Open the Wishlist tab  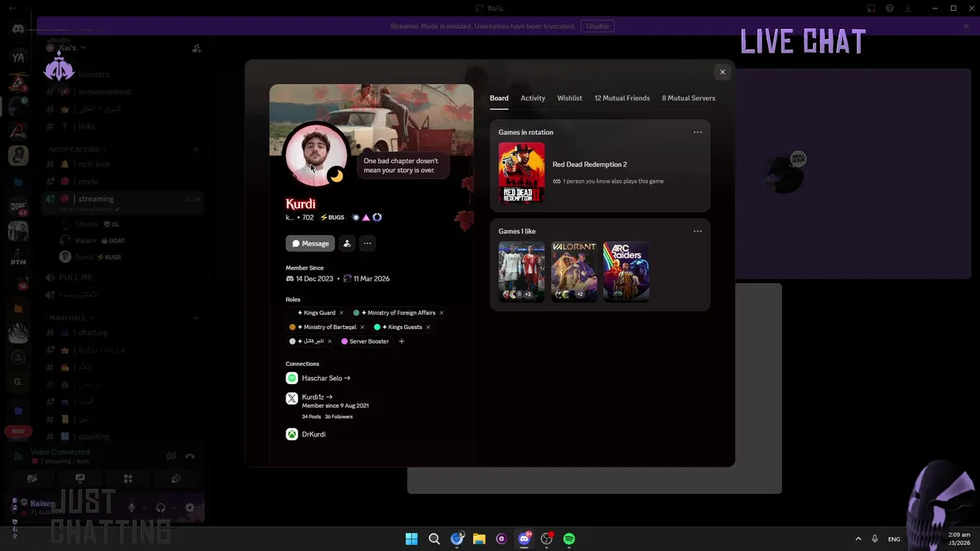[570, 98]
